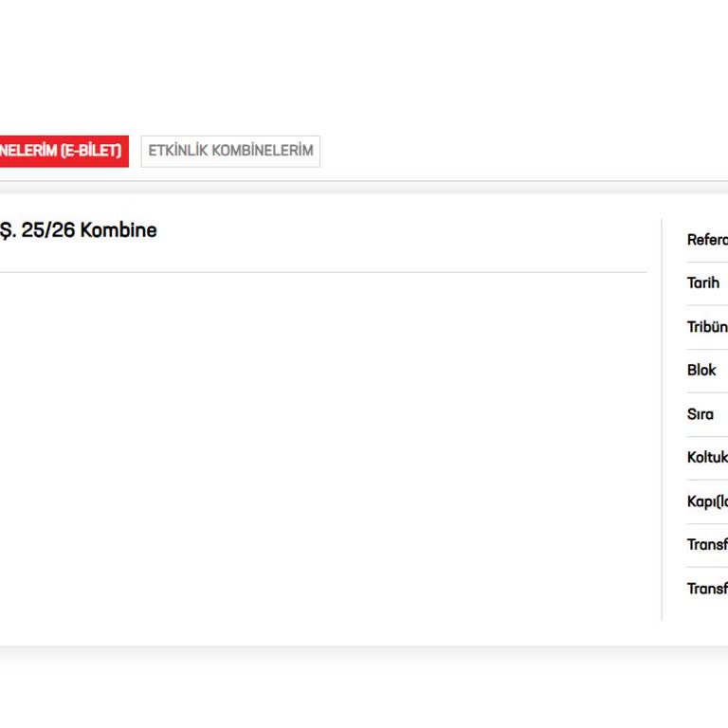728x728 pixels.
Task: Click the Tarih label
Action: click(703, 282)
